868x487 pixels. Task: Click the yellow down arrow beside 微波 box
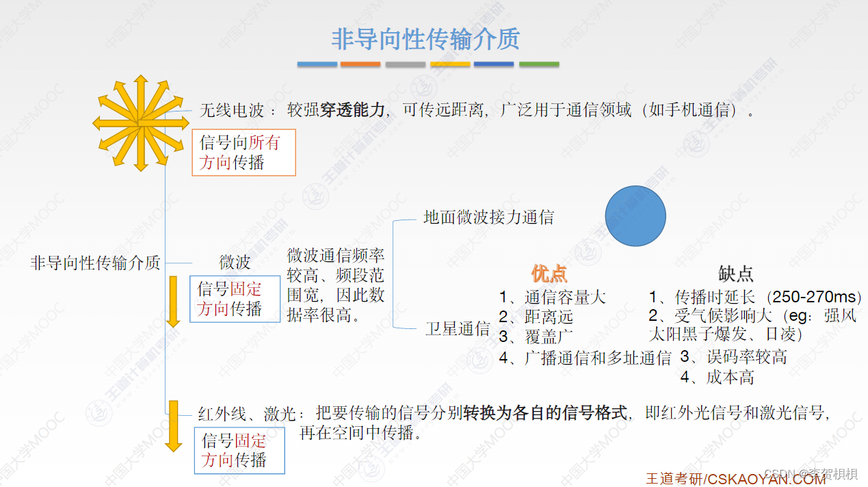pos(174,301)
